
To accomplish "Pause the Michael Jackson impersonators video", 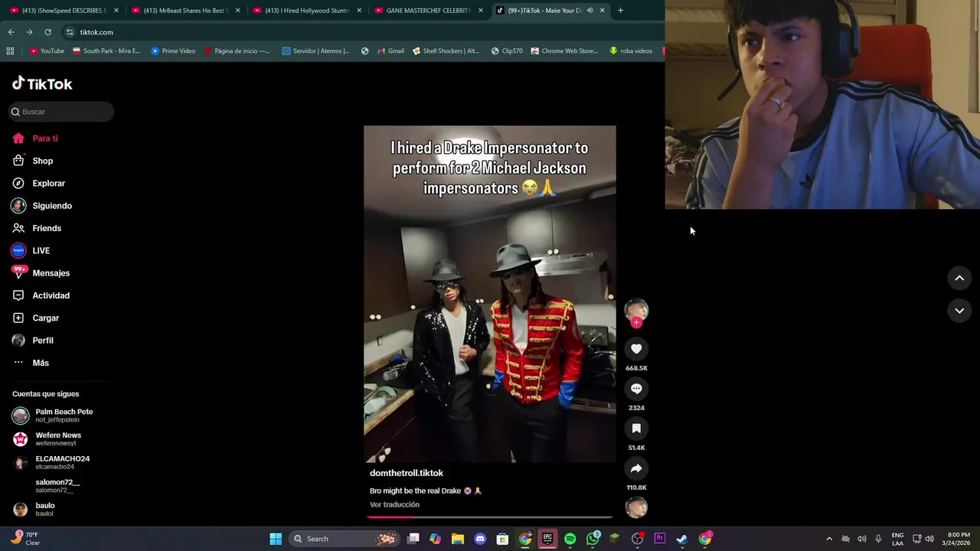I will tap(490, 295).
